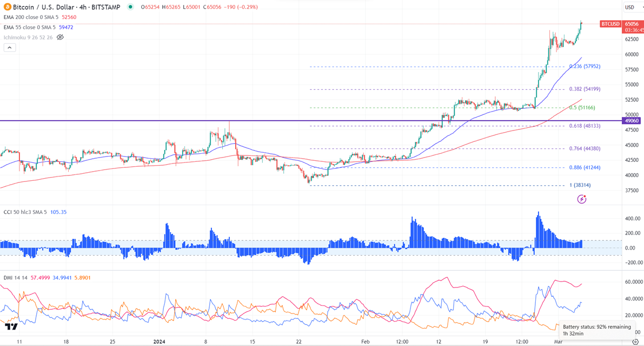Viewport: 644px width, 346px height.
Task: Click the 62500 price axis label
Action: 632,39
